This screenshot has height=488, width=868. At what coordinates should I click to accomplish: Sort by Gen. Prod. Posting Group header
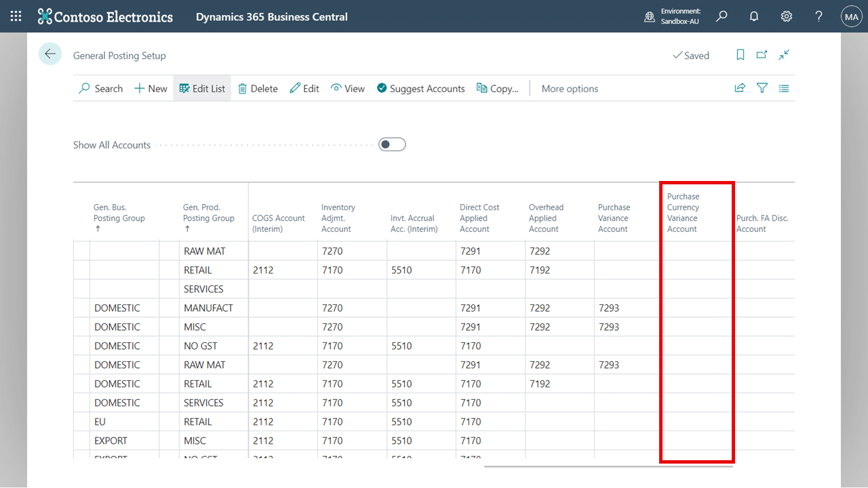pyautogui.click(x=209, y=218)
